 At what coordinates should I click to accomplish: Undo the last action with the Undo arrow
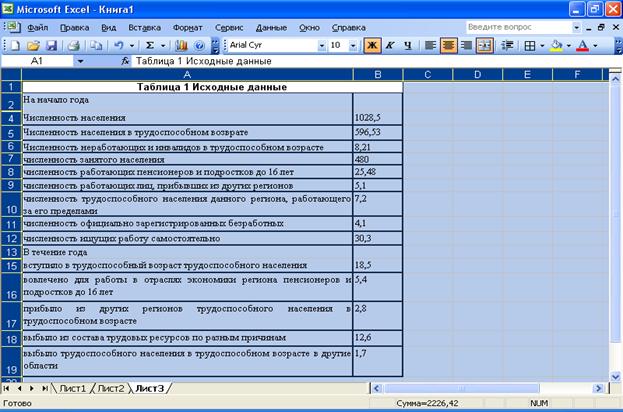pos(119,46)
